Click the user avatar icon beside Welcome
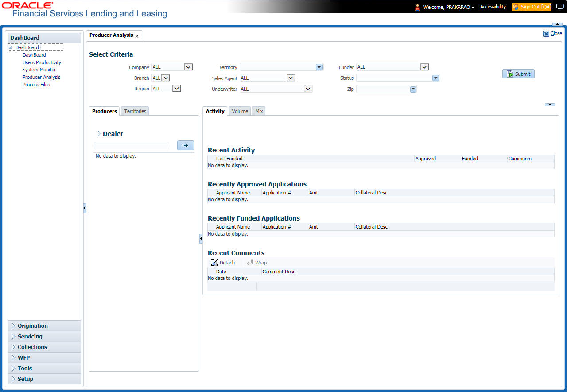This screenshot has height=392, width=567. [x=417, y=7]
